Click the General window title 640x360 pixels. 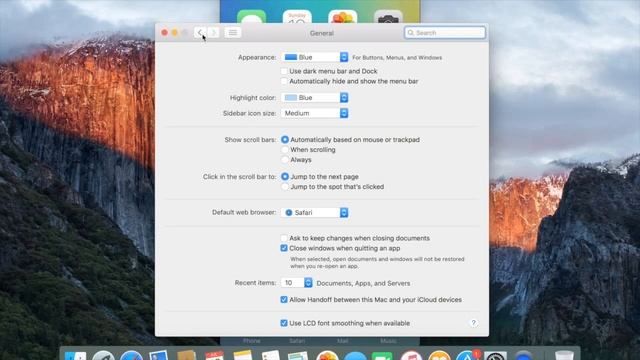point(322,33)
